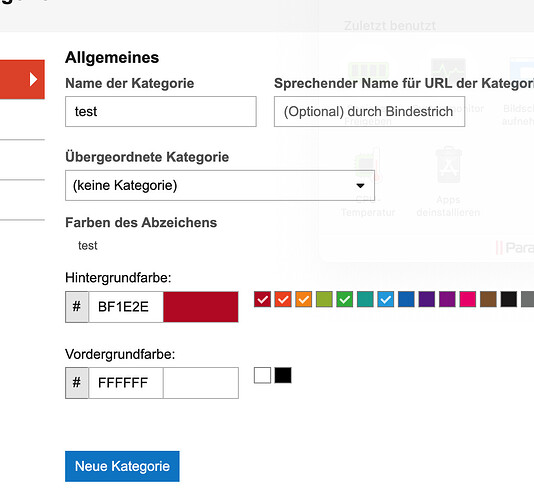The height and width of the screenshot is (500, 534).
Task: Click the Neue Kategorie button
Action: (x=122, y=466)
